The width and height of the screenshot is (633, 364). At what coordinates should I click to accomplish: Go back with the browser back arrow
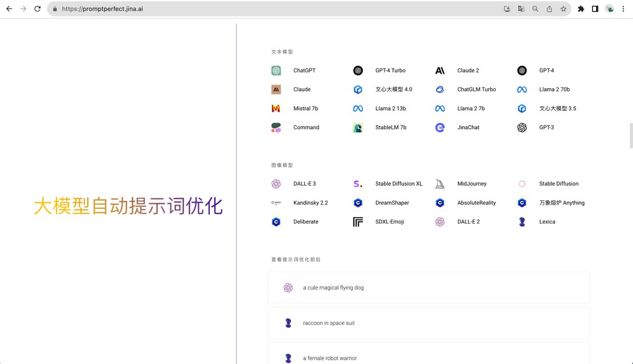9,9
